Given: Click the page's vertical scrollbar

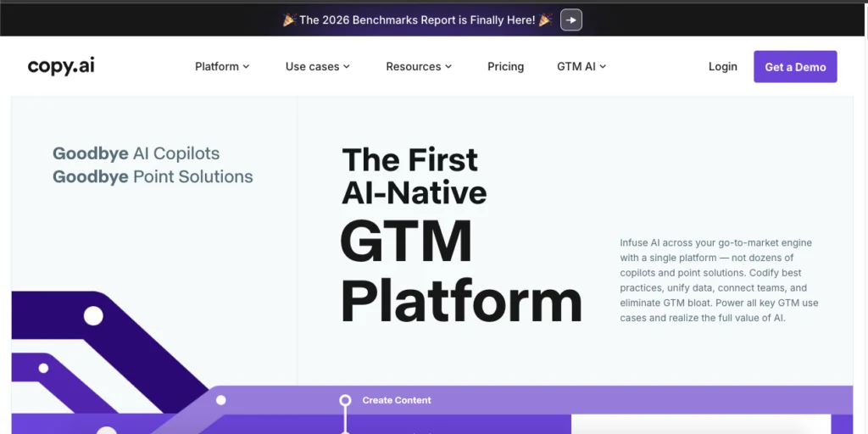Looking at the screenshot, I should click(865, 219).
